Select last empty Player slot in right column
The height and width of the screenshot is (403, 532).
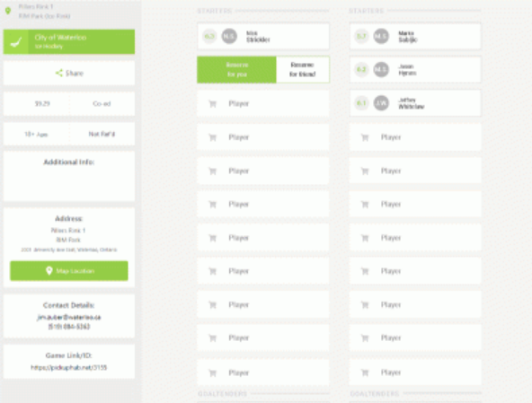[415, 372]
